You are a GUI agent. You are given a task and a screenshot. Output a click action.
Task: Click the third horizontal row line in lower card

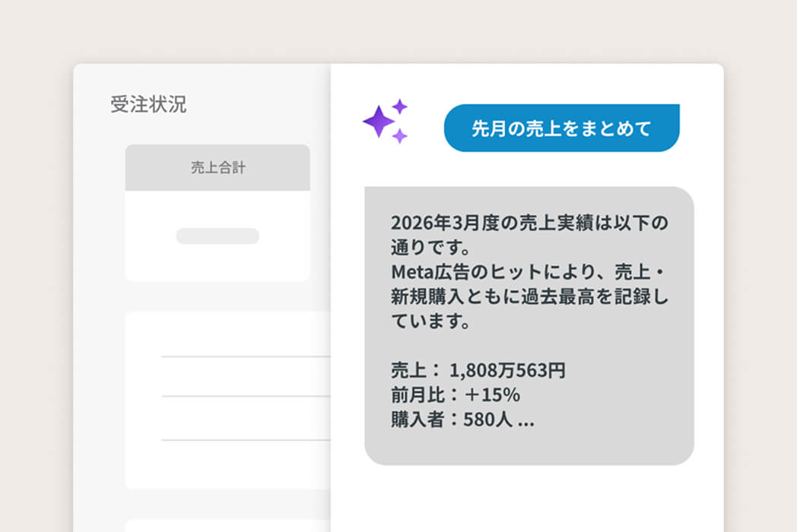pos(246,440)
